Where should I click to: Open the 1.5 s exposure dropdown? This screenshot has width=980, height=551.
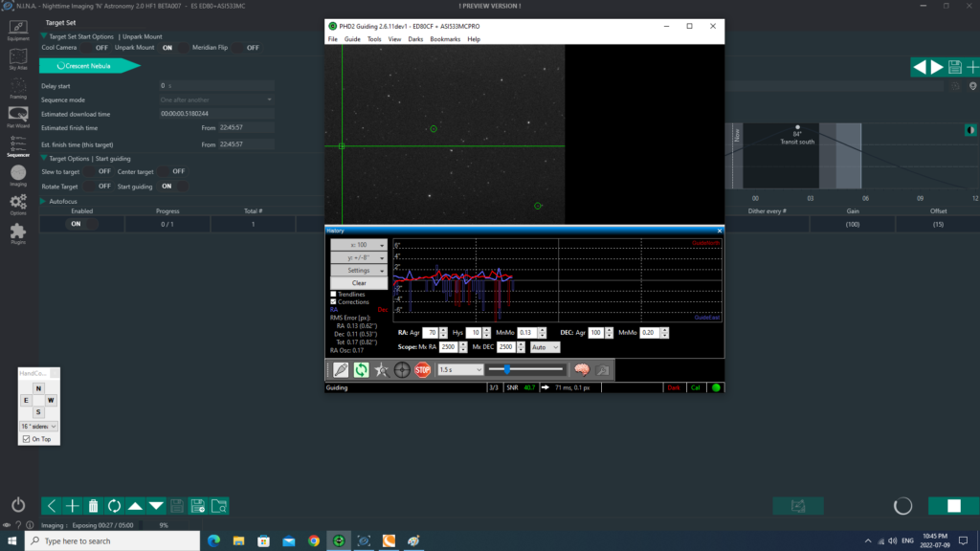[x=460, y=370]
